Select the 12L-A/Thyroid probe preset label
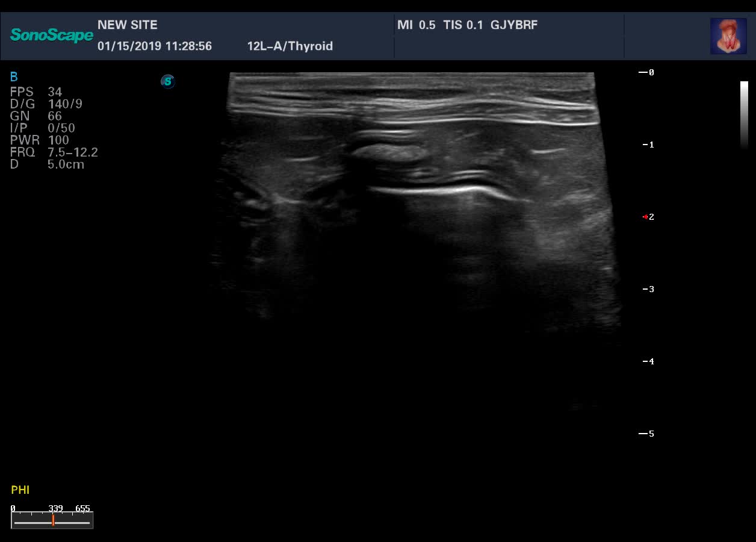This screenshot has height=542, width=756. click(x=290, y=46)
